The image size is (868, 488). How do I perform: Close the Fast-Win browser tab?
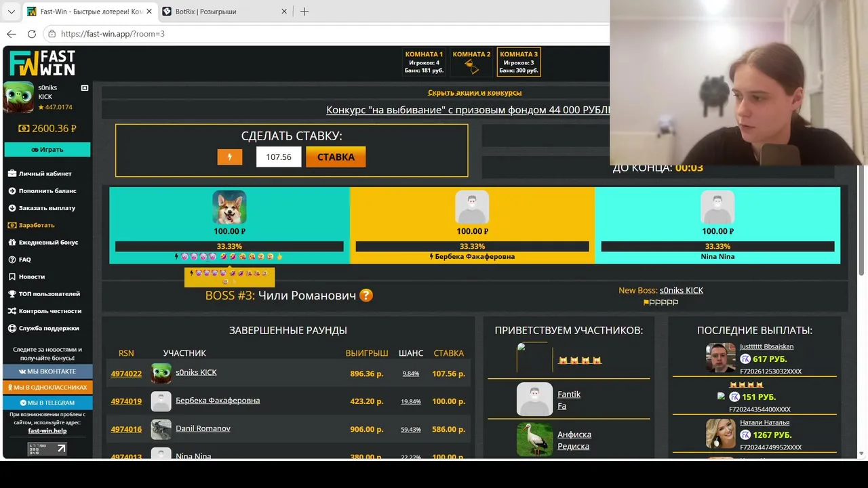coord(149,12)
